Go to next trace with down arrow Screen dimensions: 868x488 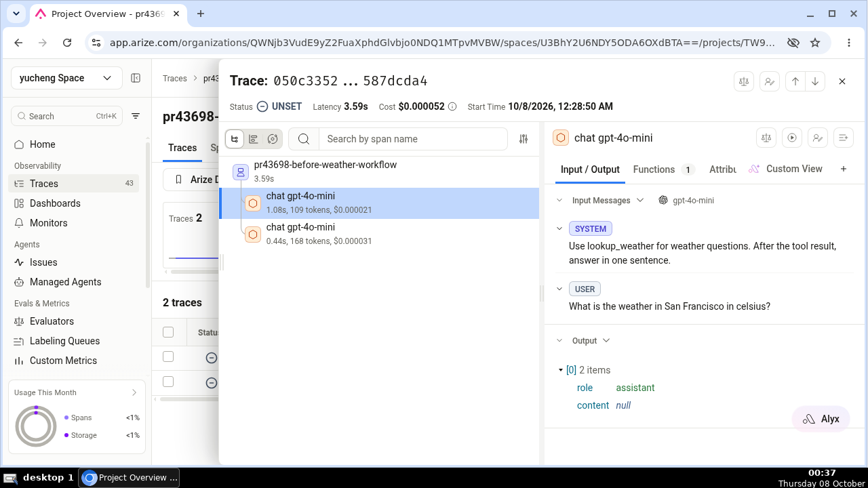[815, 81]
